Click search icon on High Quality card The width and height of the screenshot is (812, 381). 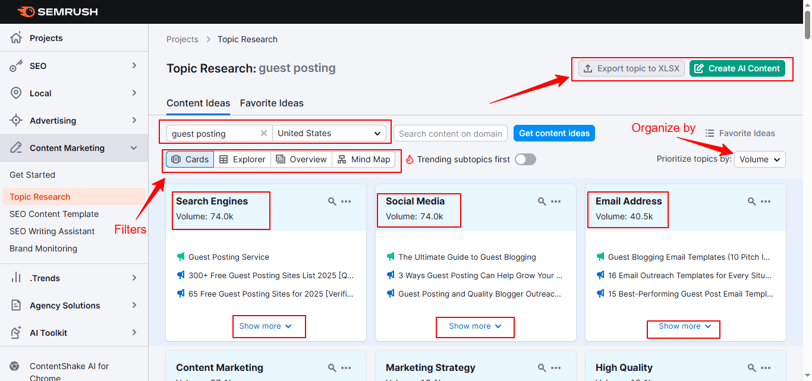(x=751, y=368)
